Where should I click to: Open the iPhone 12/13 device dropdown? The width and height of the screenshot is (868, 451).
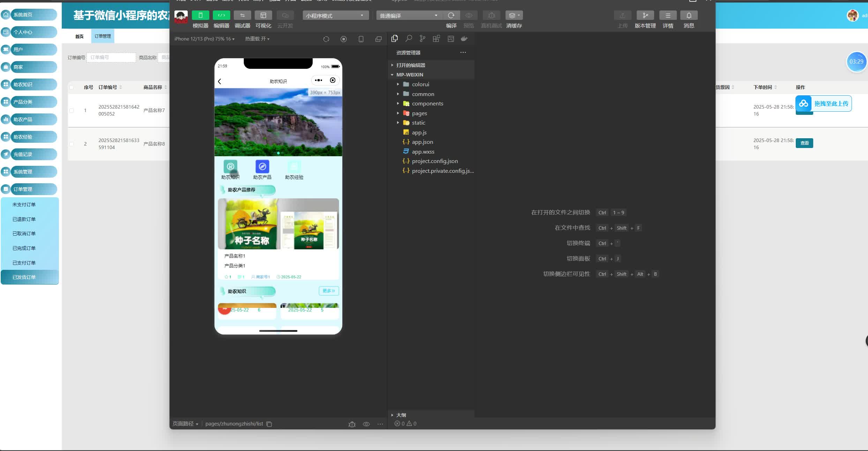[x=204, y=39]
